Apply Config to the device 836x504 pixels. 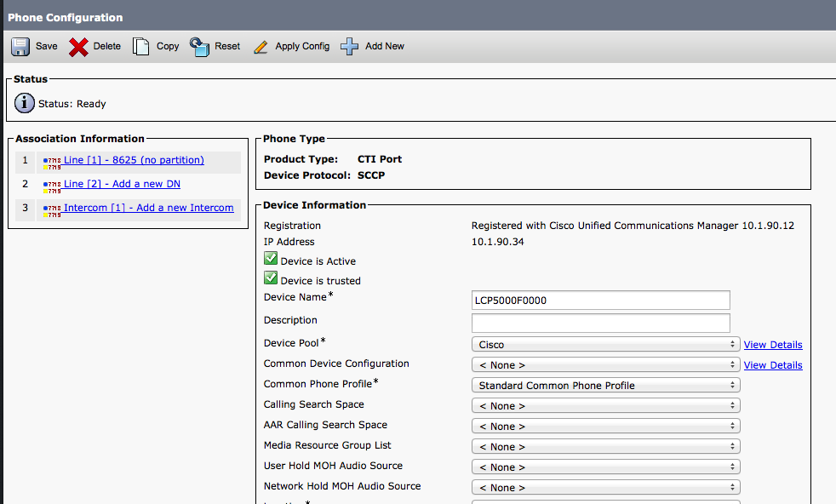[x=292, y=46]
